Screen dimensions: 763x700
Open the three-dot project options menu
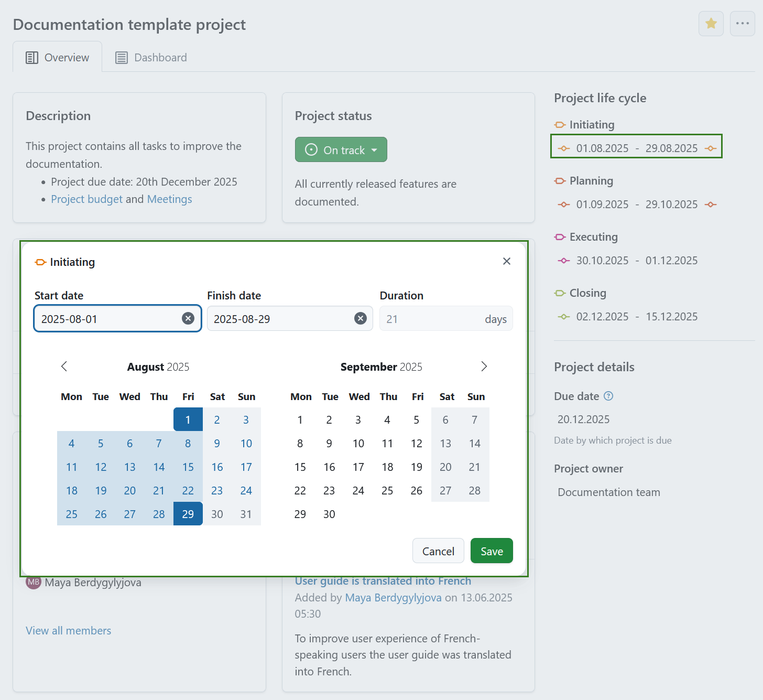point(743,24)
